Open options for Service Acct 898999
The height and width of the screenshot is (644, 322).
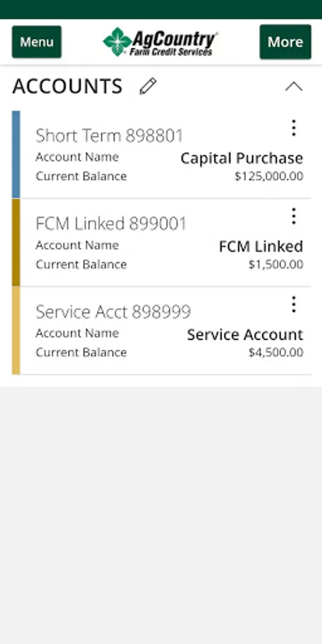click(293, 304)
